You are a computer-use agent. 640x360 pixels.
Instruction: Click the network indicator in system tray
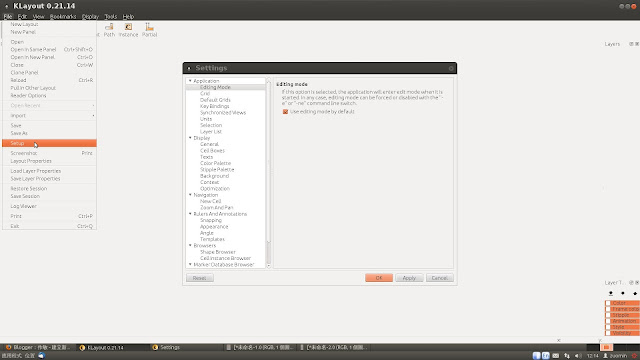click(x=567, y=356)
